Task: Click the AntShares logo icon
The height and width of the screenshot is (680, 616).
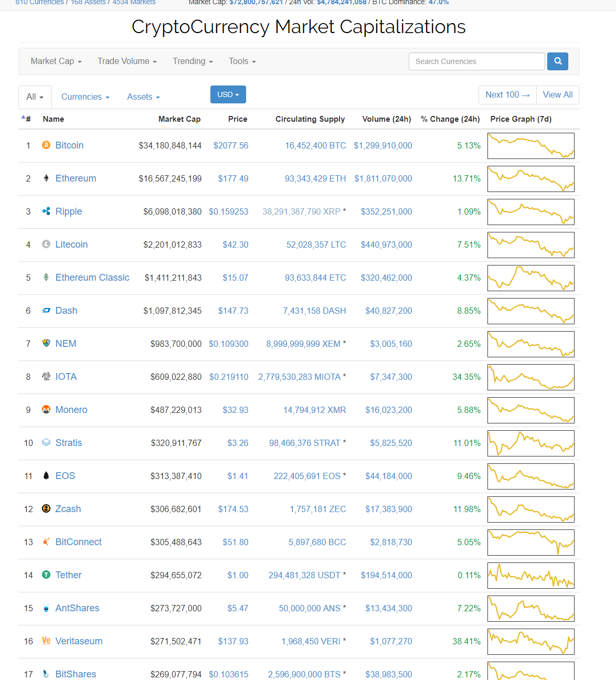Action: click(46, 608)
